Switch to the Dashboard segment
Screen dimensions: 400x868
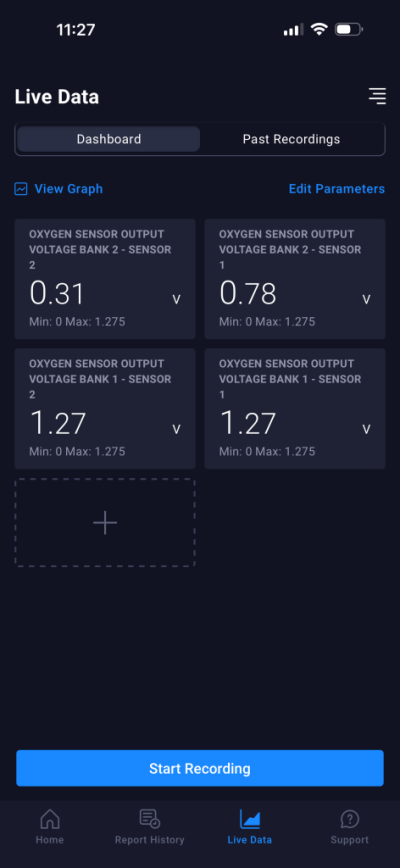click(108, 139)
